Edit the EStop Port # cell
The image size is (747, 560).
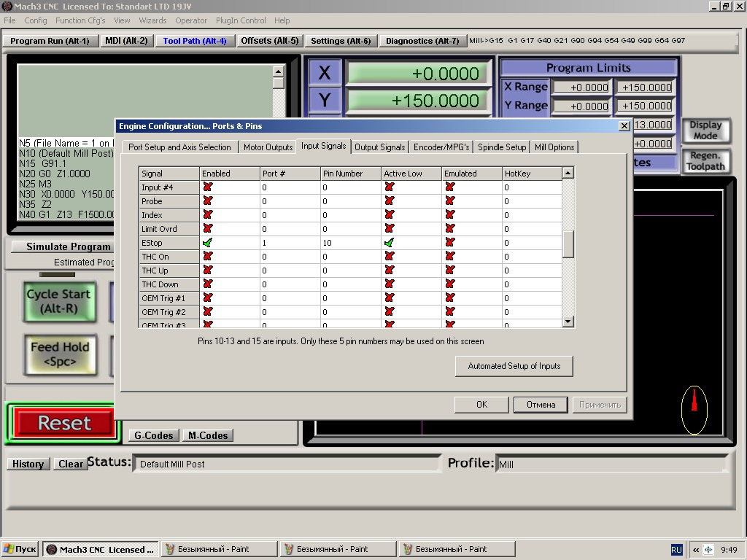[290, 243]
